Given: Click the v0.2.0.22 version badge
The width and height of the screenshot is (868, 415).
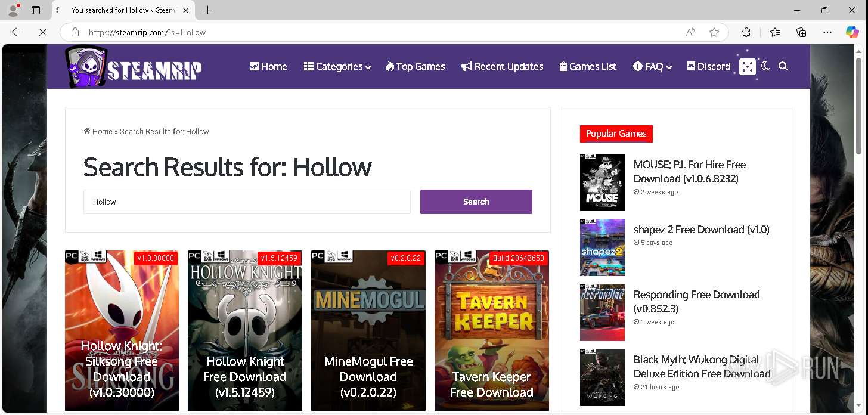Looking at the screenshot, I should pyautogui.click(x=406, y=258).
